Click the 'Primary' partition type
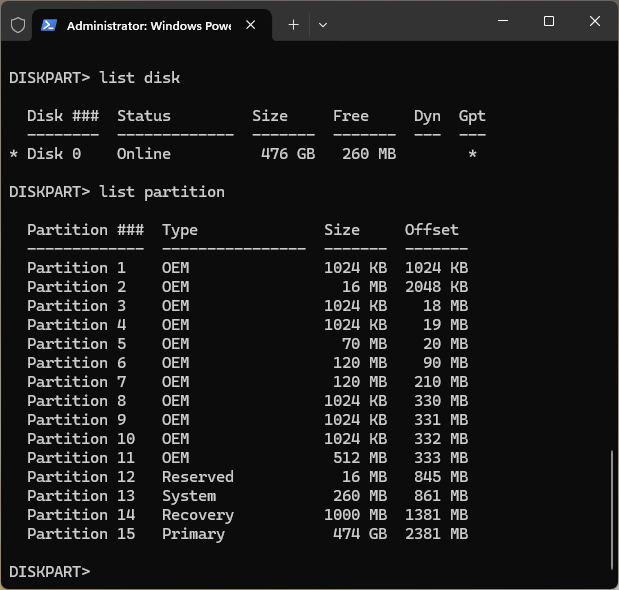 (x=193, y=534)
